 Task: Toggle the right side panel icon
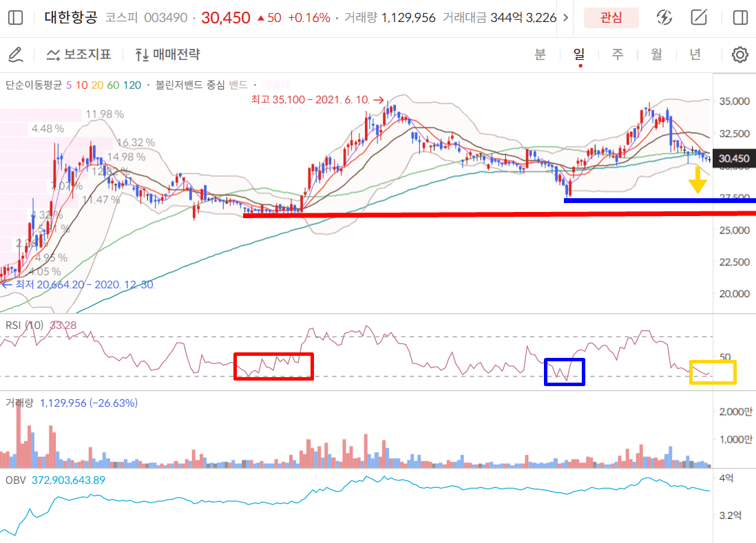(740, 18)
